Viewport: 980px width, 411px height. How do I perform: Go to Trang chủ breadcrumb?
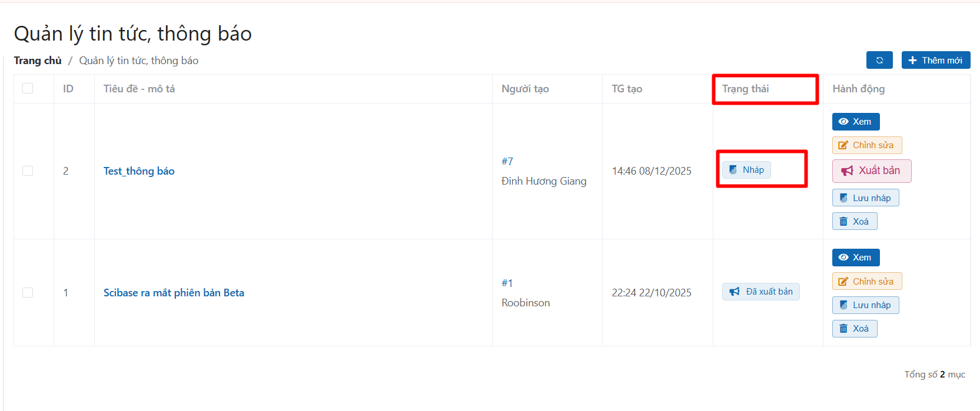tap(38, 61)
